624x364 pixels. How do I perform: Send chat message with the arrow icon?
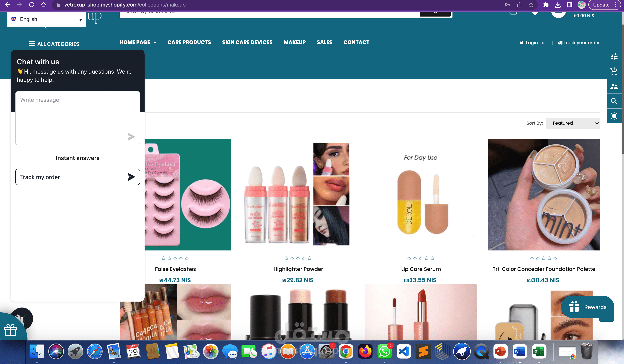point(131,137)
